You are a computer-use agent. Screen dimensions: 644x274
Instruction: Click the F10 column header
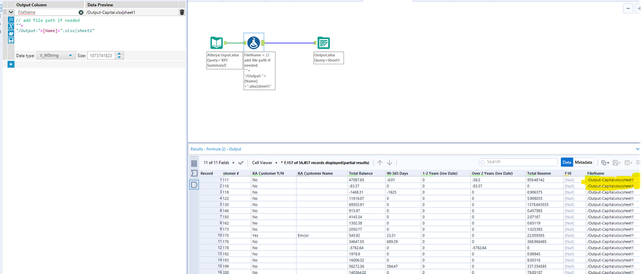coord(575,174)
